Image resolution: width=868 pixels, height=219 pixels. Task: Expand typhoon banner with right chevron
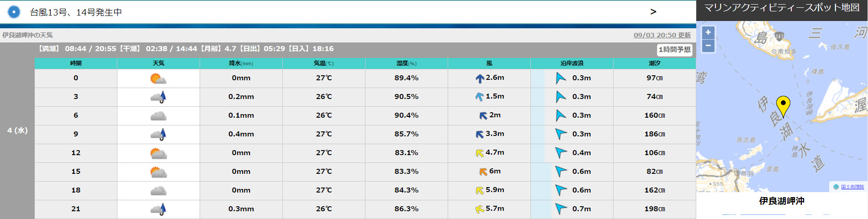653,12
